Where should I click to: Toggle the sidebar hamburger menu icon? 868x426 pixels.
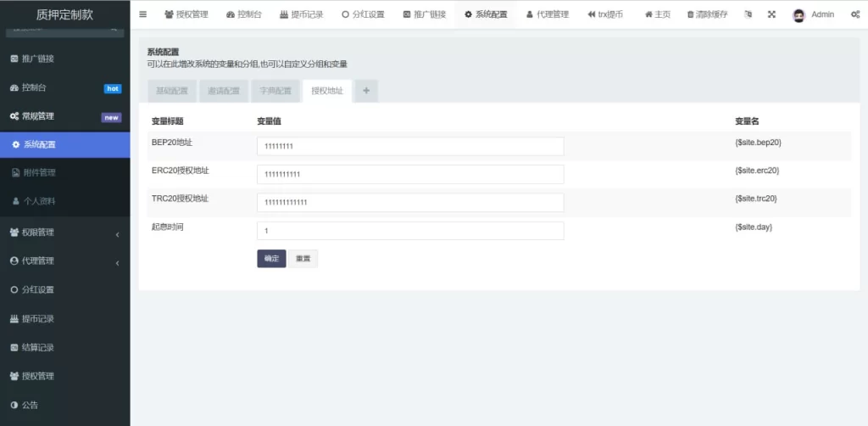tap(142, 14)
